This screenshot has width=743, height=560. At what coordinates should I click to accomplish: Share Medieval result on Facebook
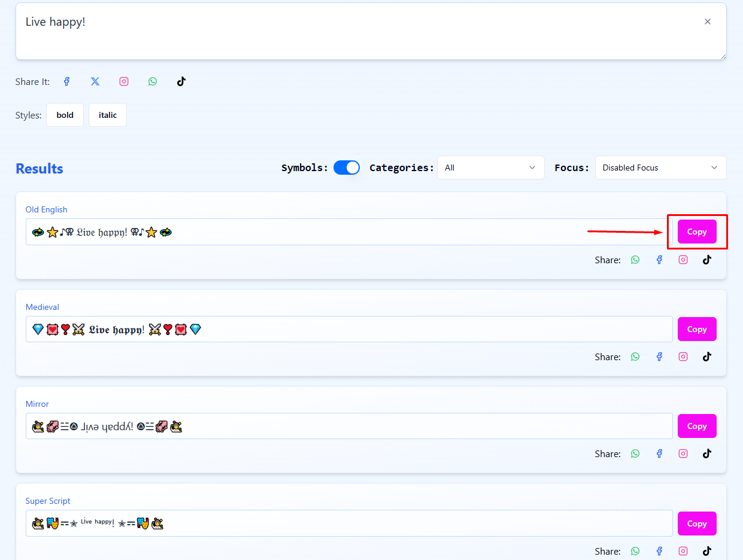[x=659, y=357]
